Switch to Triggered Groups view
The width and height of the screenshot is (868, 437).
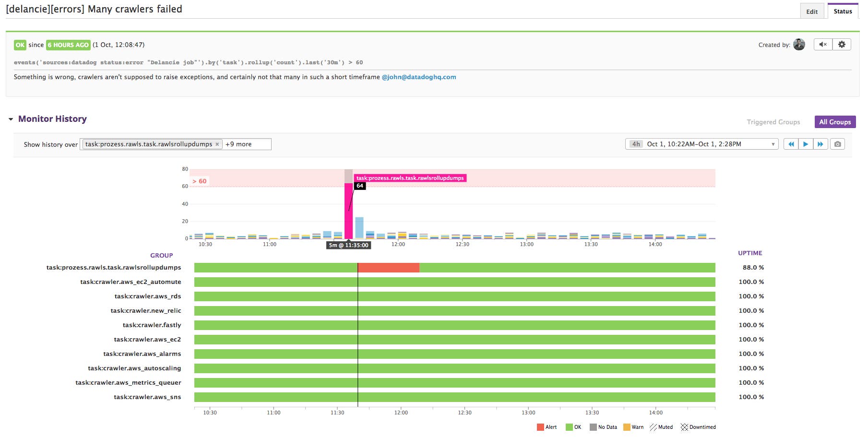coord(773,122)
